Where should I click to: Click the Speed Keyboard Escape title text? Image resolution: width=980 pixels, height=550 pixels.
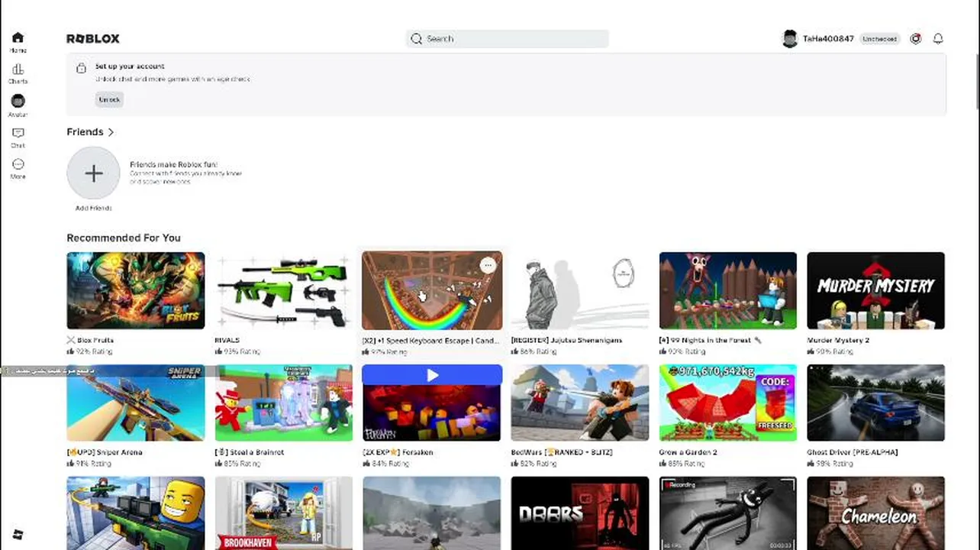click(x=431, y=340)
